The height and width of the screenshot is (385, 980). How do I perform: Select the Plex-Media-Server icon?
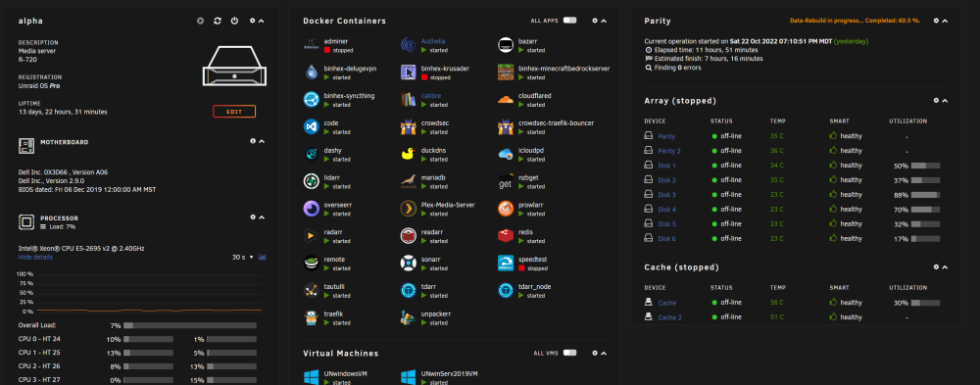(x=408, y=208)
